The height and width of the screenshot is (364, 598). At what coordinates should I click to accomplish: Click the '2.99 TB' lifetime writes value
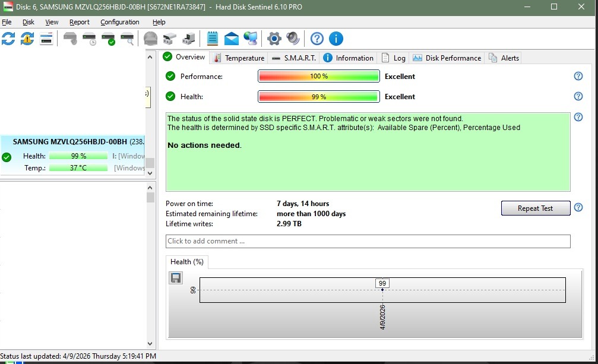click(289, 224)
